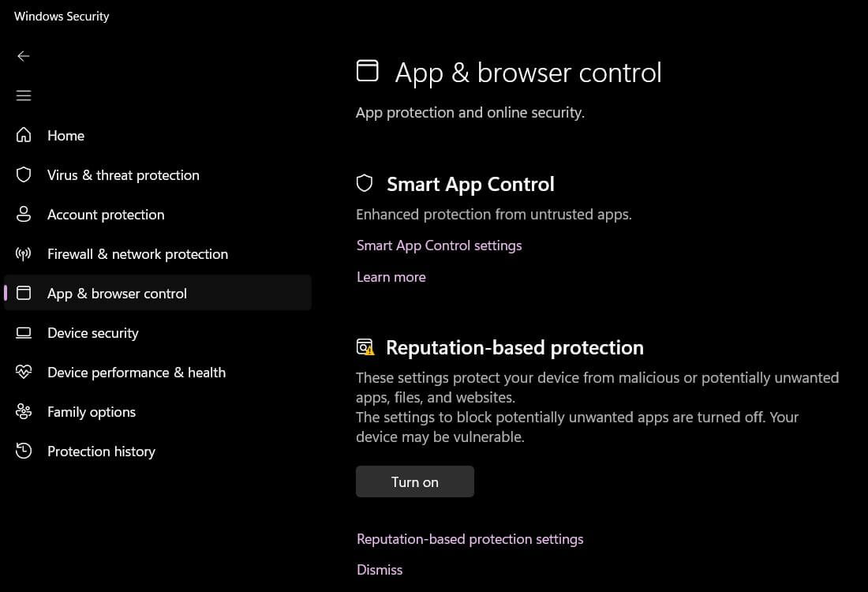
Task: Click the App & browser control header icon
Action: pos(368,69)
